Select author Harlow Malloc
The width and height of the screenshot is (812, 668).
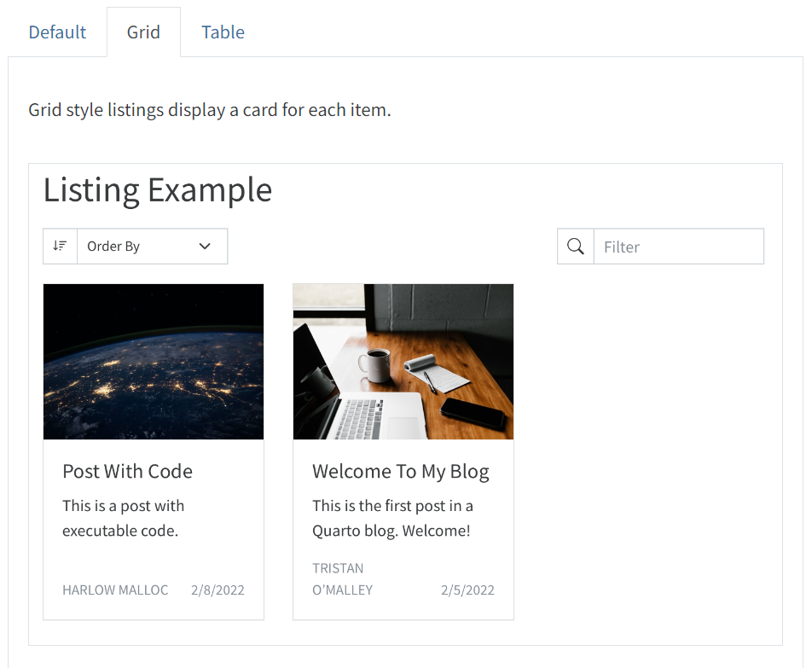coord(115,590)
